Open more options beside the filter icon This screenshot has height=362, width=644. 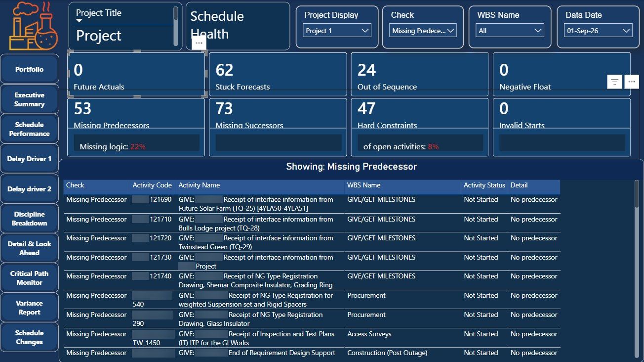click(632, 82)
